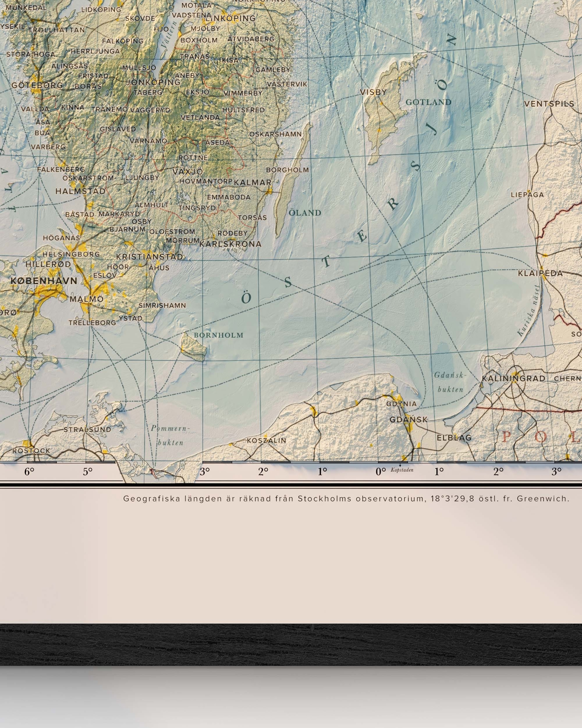Click the JÖNKÖPING label on the map
Viewport: 582px width, 728px height.
[x=153, y=82]
